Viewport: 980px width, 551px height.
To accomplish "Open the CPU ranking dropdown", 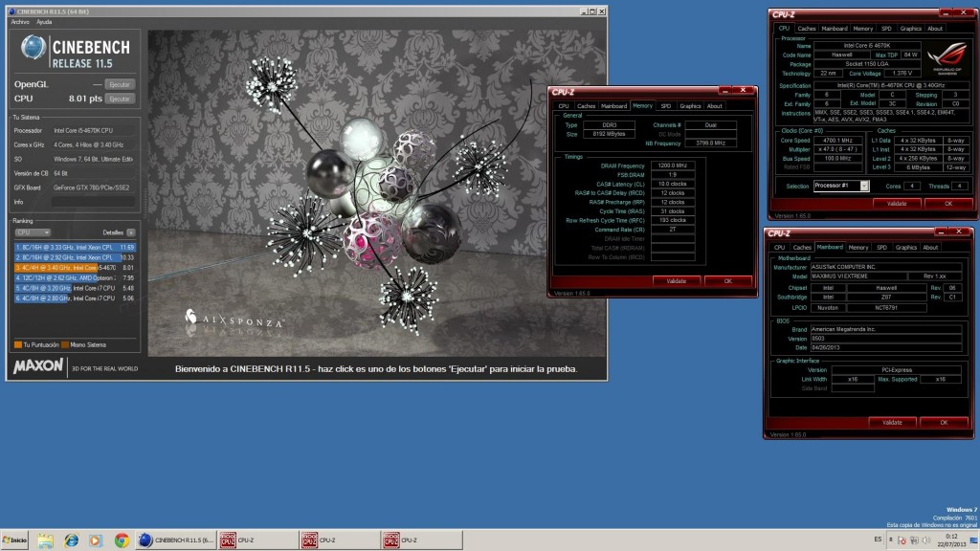I will (x=33, y=232).
